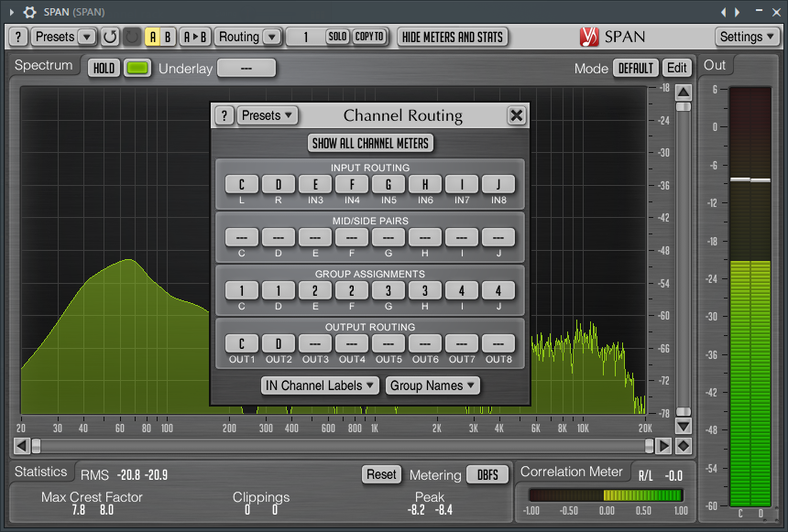The width and height of the screenshot is (788, 532).
Task: Reset the statistics
Action: pyautogui.click(x=381, y=474)
